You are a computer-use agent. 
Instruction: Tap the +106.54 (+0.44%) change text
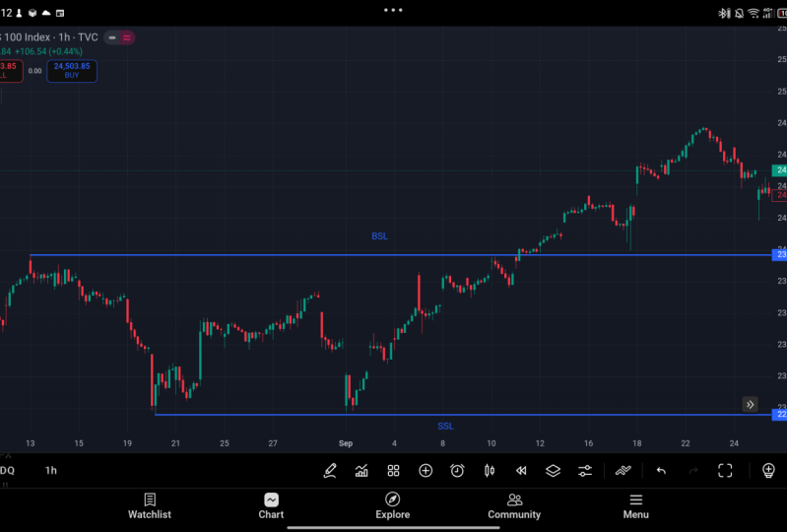coord(48,51)
